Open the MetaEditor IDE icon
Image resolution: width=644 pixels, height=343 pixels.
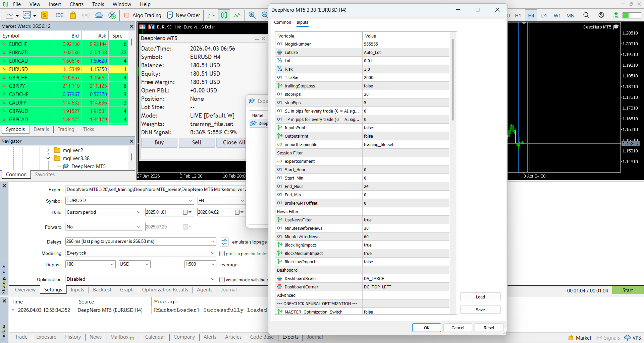(x=60, y=15)
